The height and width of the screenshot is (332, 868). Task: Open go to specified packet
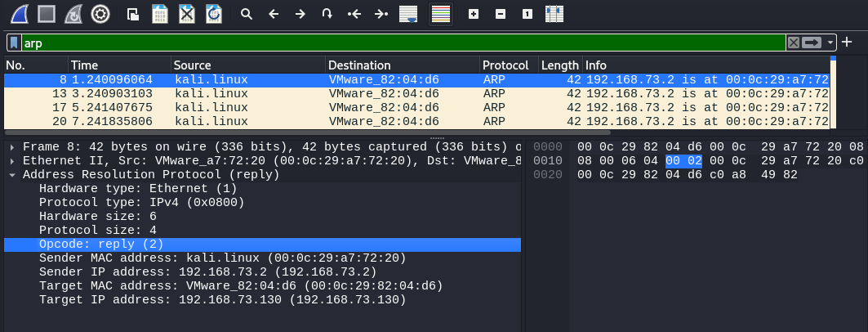click(327, 14)
